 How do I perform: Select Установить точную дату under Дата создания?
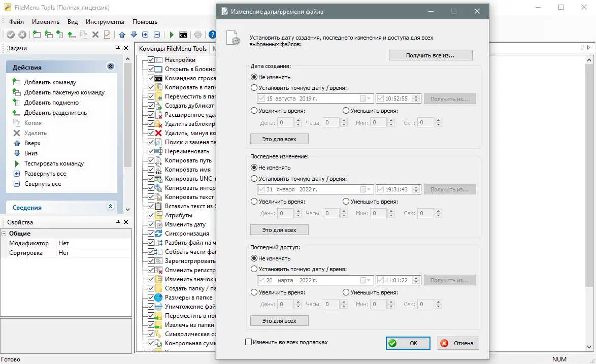[x=254, y=88]
